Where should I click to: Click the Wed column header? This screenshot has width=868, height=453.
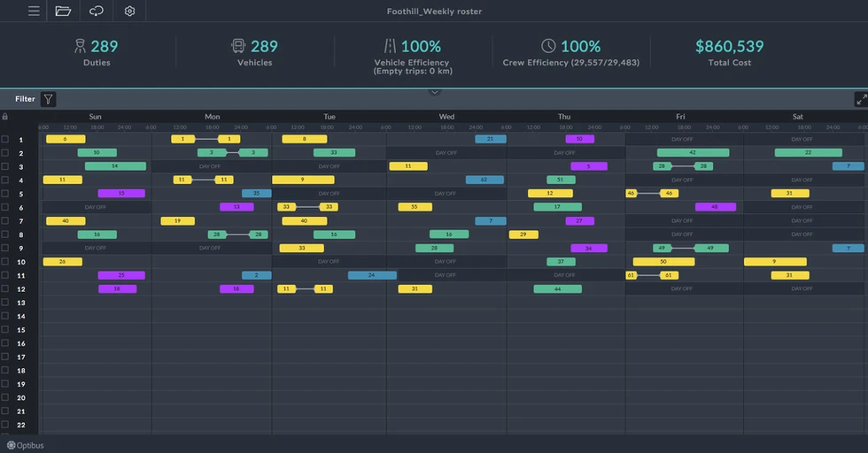[446, 117]
